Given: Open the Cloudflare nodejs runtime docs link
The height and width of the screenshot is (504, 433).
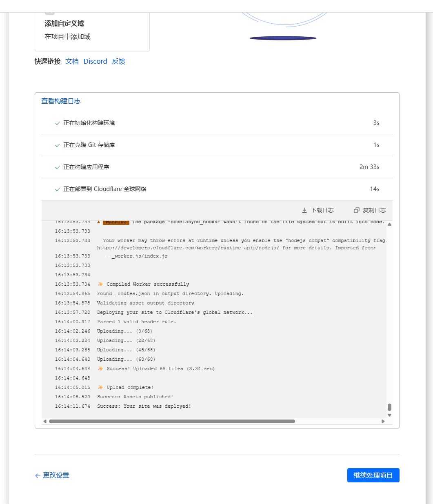Looking at the screenshot, I should (187, 248).
